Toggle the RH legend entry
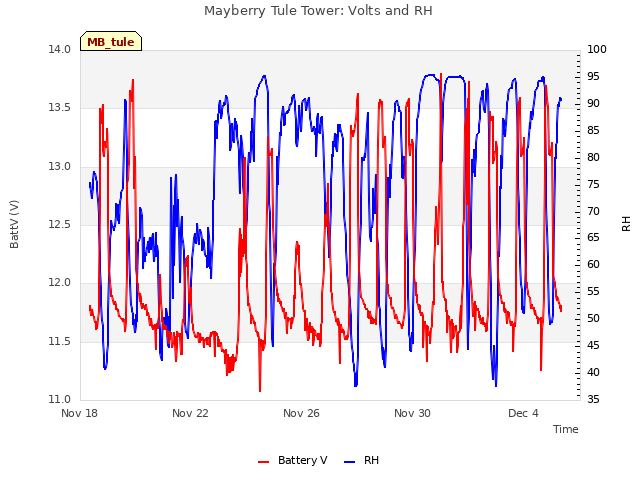The image size is (640, 480). [362, 460]
